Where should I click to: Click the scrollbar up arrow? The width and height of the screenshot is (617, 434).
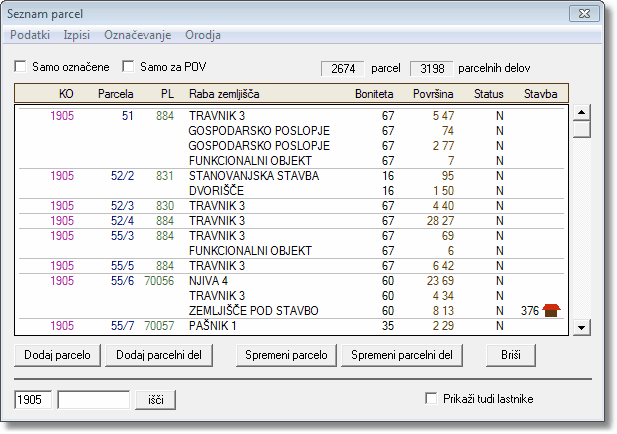581,112
